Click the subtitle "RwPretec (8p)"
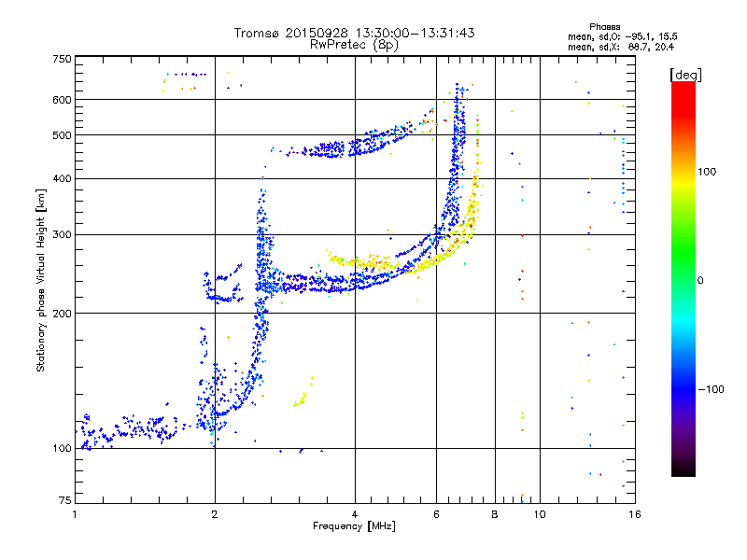The image size is (747, 560). [x=354, y=45]
